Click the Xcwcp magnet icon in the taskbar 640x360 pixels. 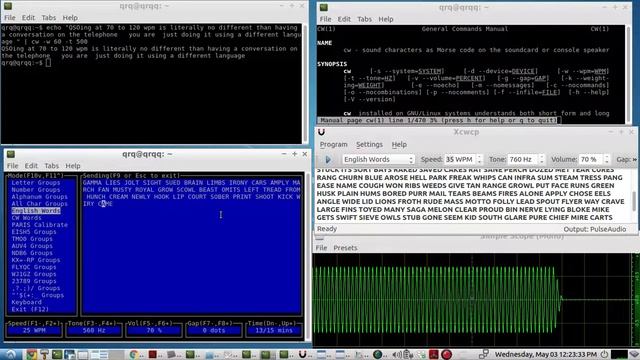302,354
